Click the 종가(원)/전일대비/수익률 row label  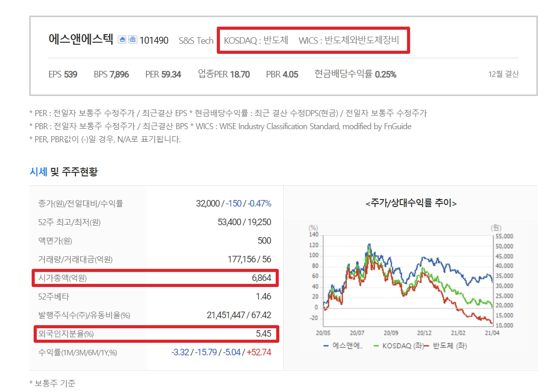click(x=81, y=204)
